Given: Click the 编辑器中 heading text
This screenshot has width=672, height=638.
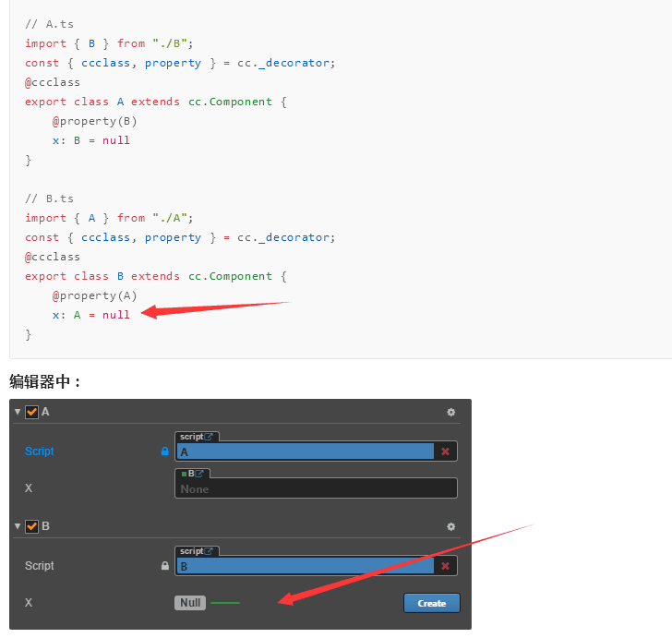Looking at the screenshot, I should tap(44, 381).
